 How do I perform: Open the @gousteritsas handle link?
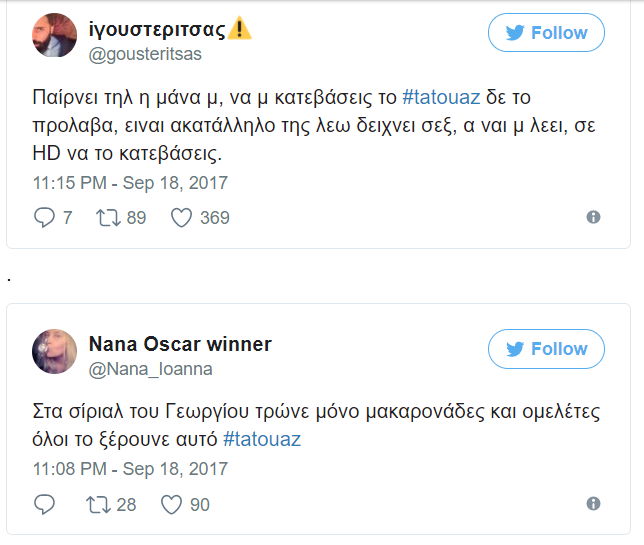pos(146,54)
